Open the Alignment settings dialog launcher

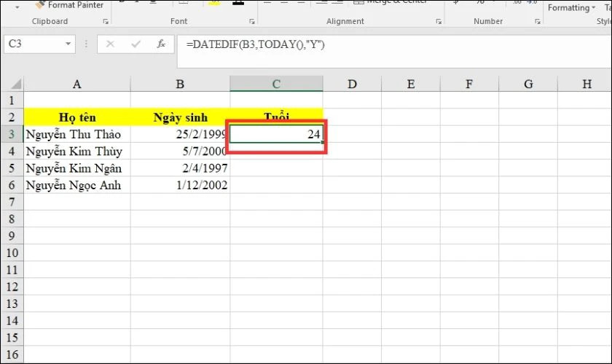coord(439,22)
